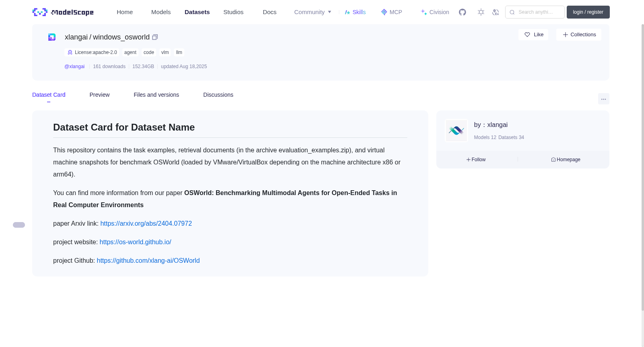The image size is (644, 347).
Task: Click the Datasets 34 count
Action: point(511,137)
